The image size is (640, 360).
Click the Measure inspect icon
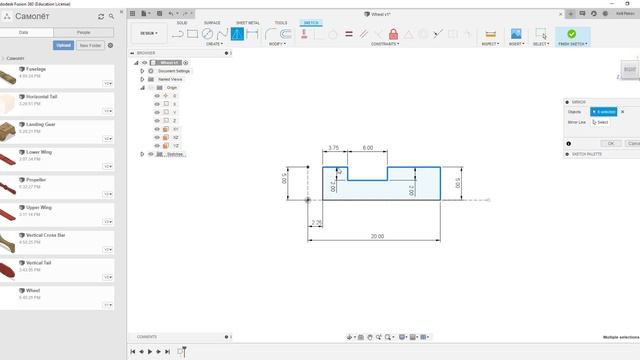pos(491,34)
